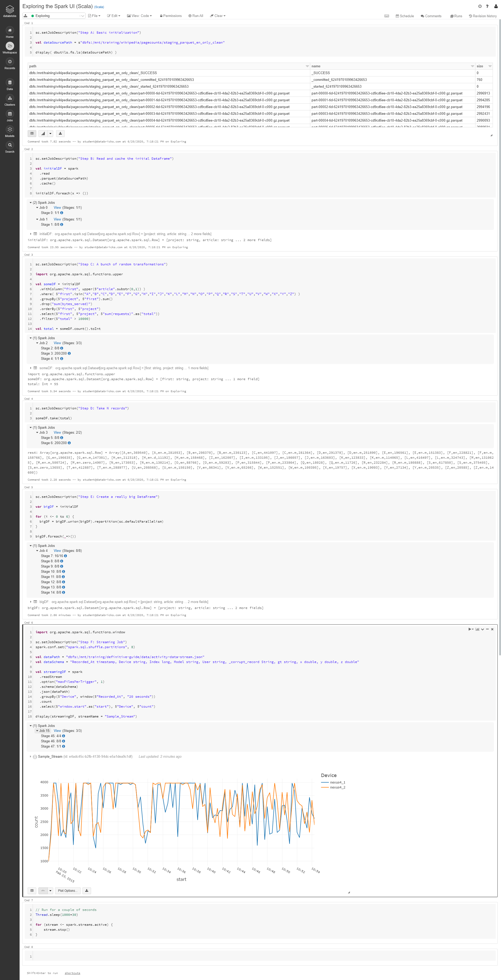Open Comments panel
This screenshot has height=980, width=501.
pos(431,16)
